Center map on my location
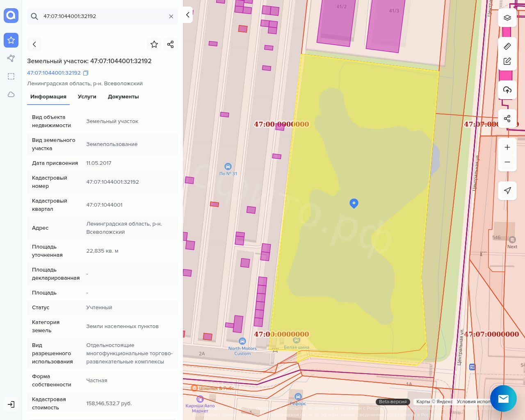 [x=507, y=190]
